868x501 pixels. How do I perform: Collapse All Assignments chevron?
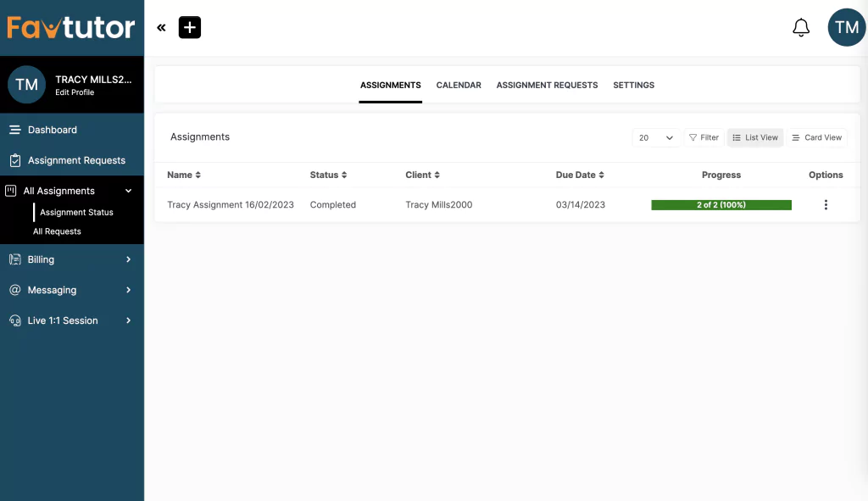(129, 191)
